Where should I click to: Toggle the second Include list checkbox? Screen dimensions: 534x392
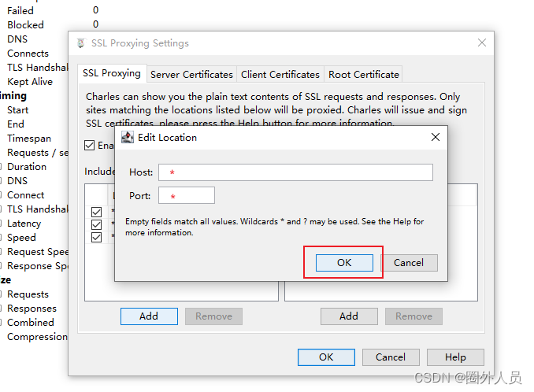pos(96,224)
